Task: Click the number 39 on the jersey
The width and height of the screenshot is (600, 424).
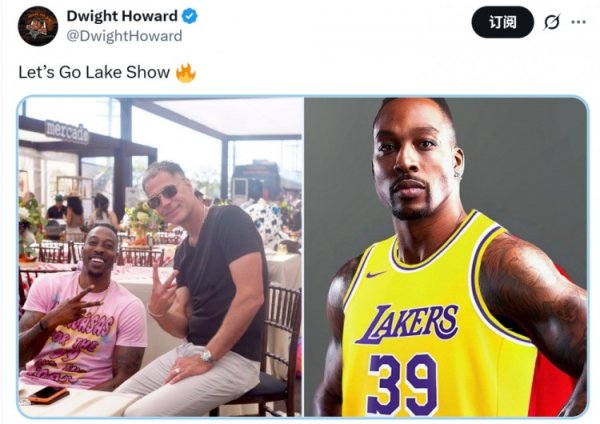Action: pyautogui.click(x=402, y=385)
